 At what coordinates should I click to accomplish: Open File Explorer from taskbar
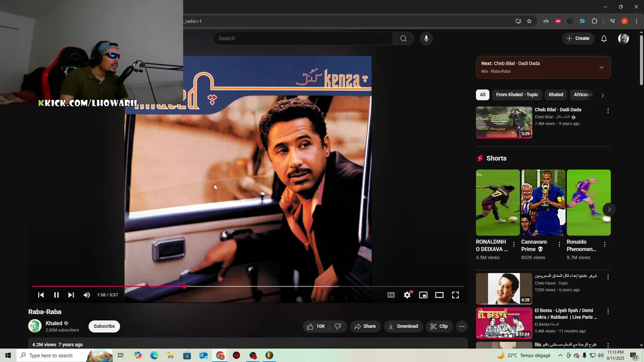(171, 355)
